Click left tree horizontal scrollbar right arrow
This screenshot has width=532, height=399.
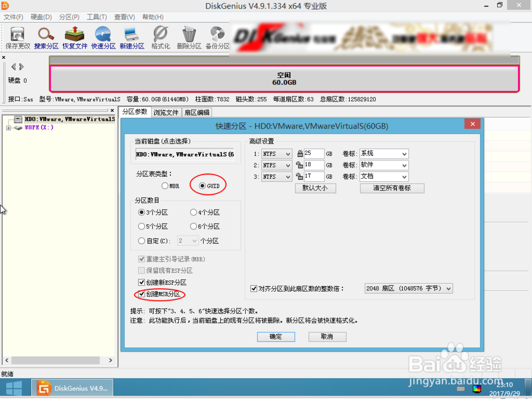pos(110,360)
